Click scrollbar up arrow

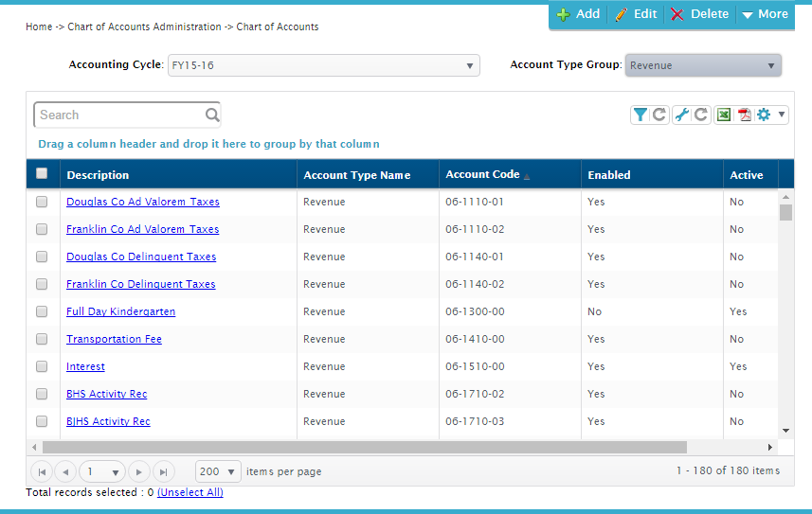785,197
